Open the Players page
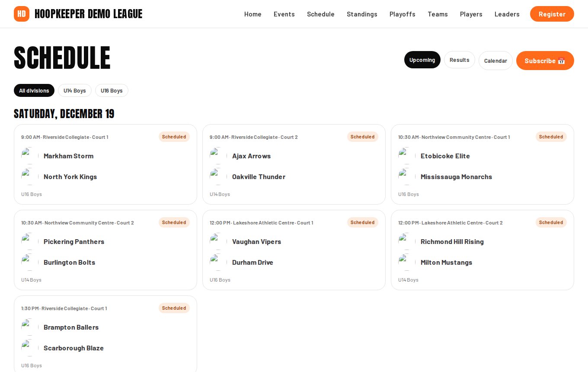The height and width of the screenshot is (372, 588). coord(471,14)
